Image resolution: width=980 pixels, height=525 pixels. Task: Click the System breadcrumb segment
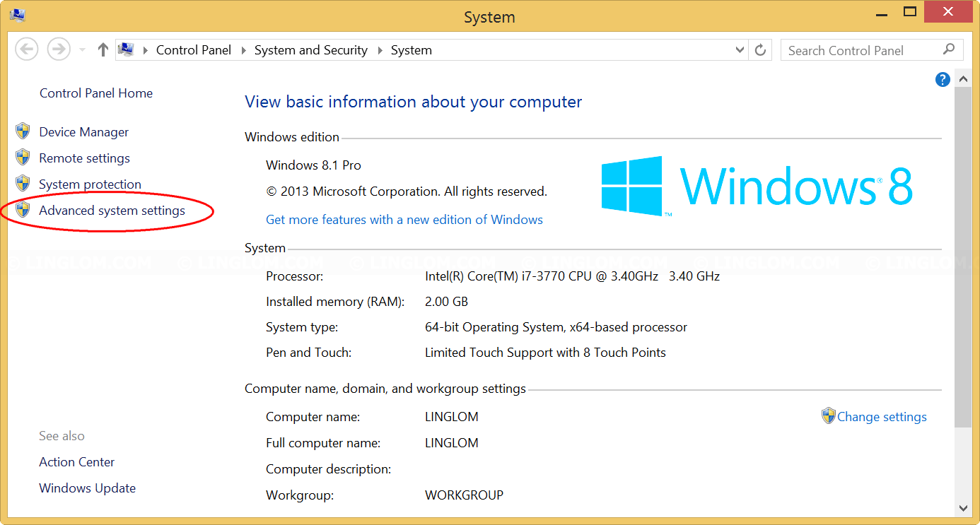412,50
